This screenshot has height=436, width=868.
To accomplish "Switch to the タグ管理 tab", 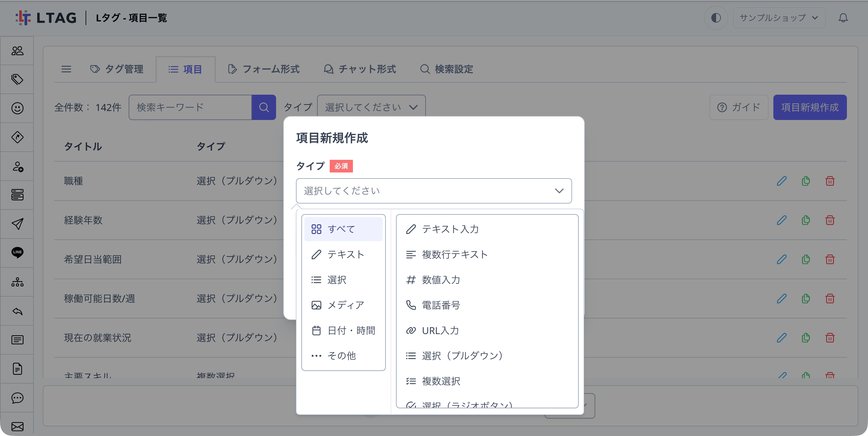I will pyautogui.click(x=117, y=69).
